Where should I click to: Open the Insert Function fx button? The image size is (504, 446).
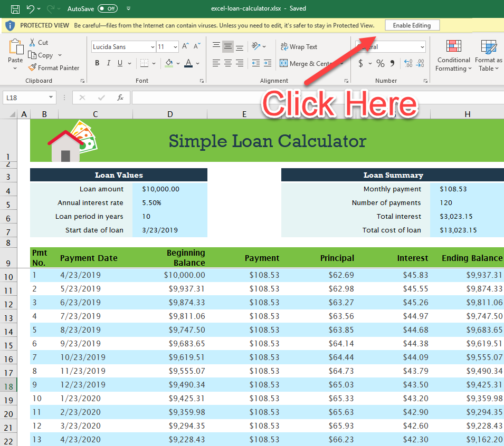(x=120, y=98)
